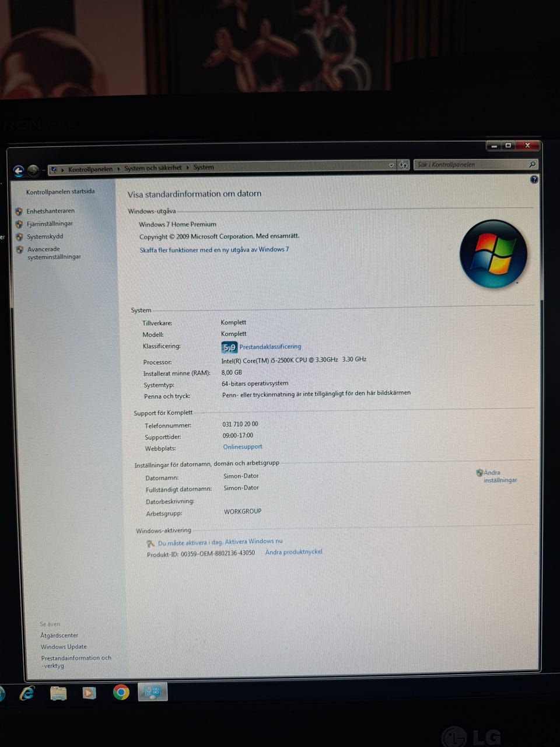Image resolution: width=560 pixels, height=747 pixels.
Task: Go to Kontrollpanelen breadcrumb
Action: pyautogui.click(x=90, y=169)
